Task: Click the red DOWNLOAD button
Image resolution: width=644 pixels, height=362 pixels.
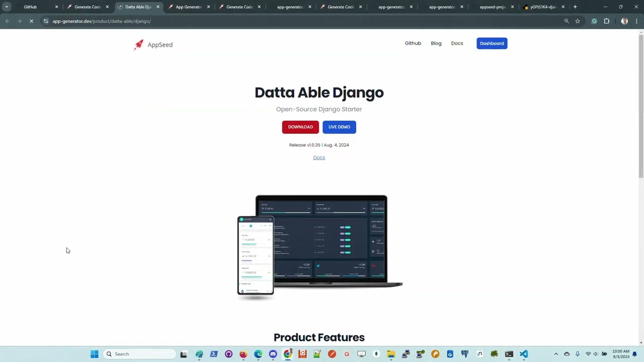Action: coord(300,127)
